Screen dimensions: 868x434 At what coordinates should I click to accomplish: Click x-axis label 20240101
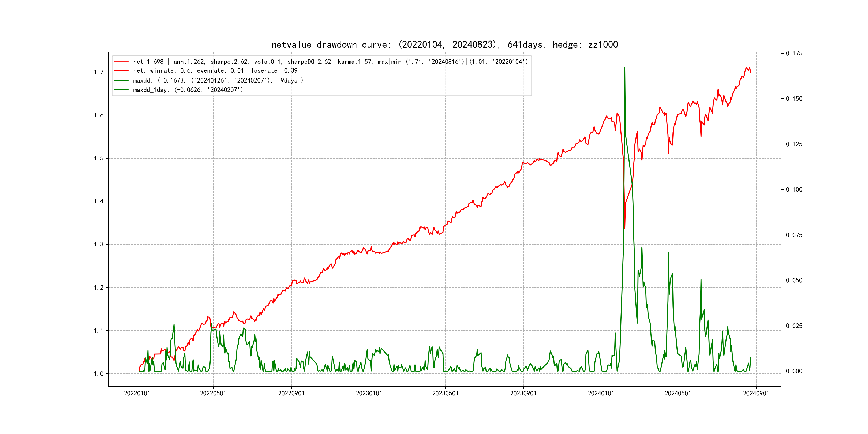click(601, 393)
